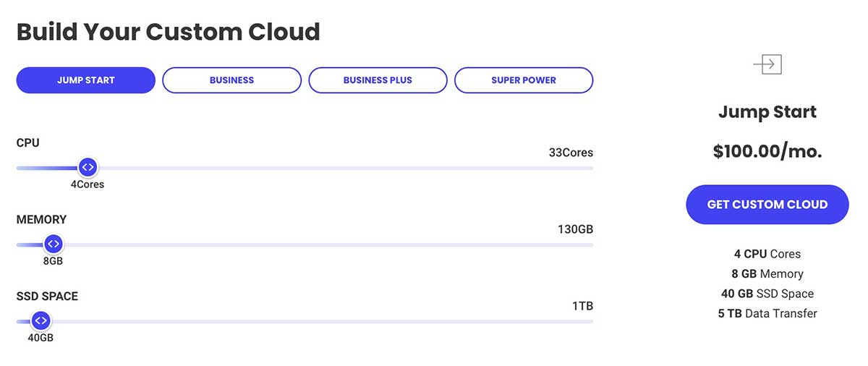Click the Get Custom Cloud button
This screenshot has height=366, width=868.
[767, 205]
